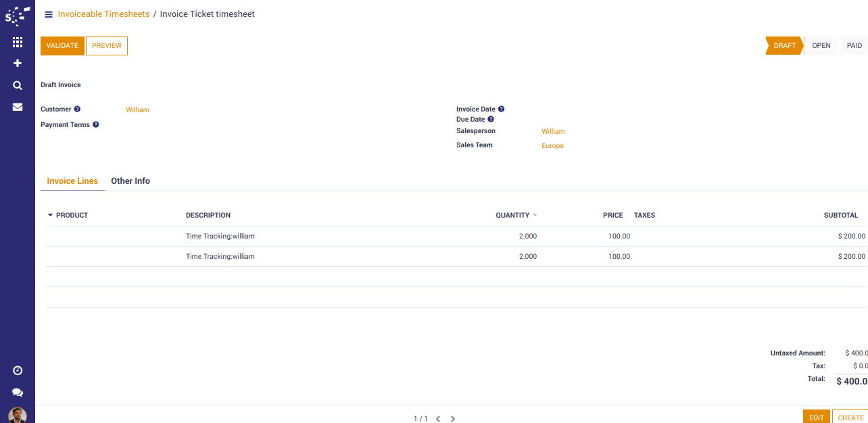868x423 pixels.
Task: Click the Total label in totals
Action: coord(817,378)
